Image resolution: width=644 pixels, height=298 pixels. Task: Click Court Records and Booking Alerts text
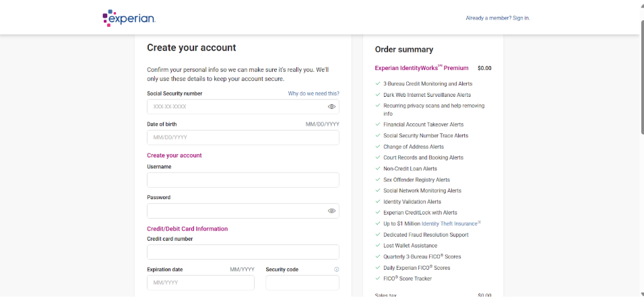click(424, 158)
